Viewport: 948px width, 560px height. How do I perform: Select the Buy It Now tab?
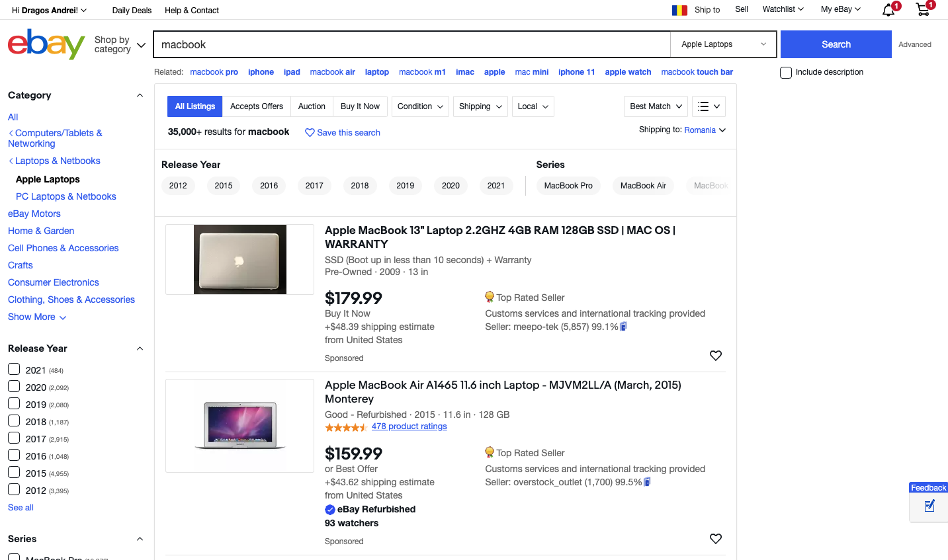(360, 106)
